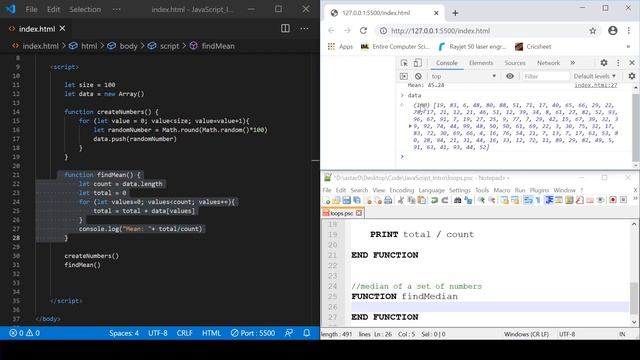The image size is (640, 360).
Task: Click Start recording macro icon in Notepad++
Action: 613,200
